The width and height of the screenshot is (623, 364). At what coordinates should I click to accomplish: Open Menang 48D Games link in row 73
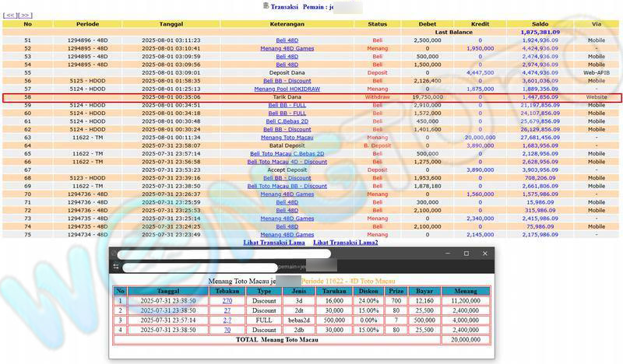point(287,219)
